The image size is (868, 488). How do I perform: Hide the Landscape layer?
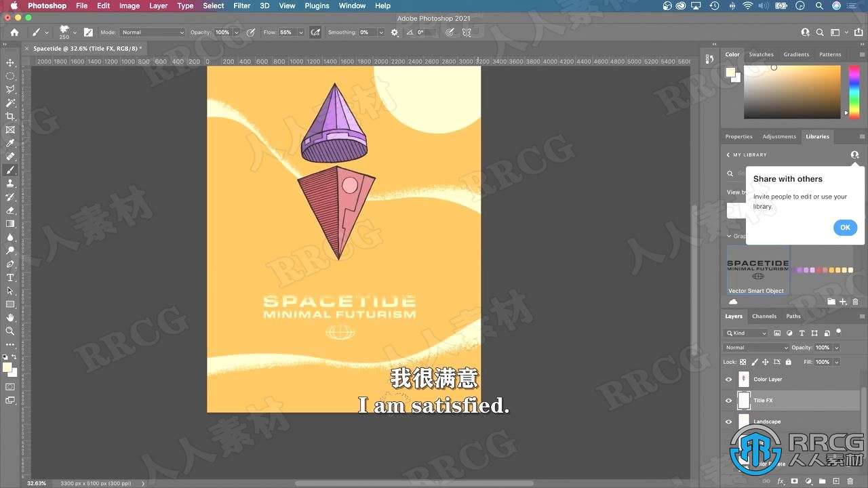tap(729, 422)
